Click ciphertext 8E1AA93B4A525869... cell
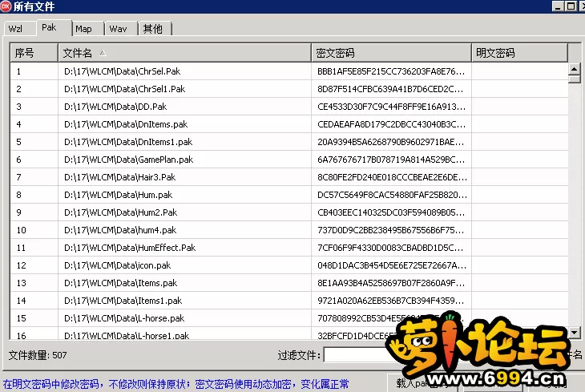The width and height of the screenshot is (585, 392). (391, 283)
